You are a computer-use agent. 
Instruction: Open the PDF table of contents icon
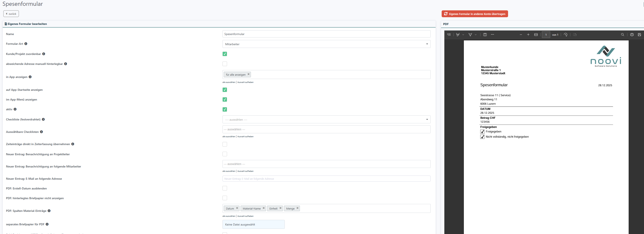point(449,35)
